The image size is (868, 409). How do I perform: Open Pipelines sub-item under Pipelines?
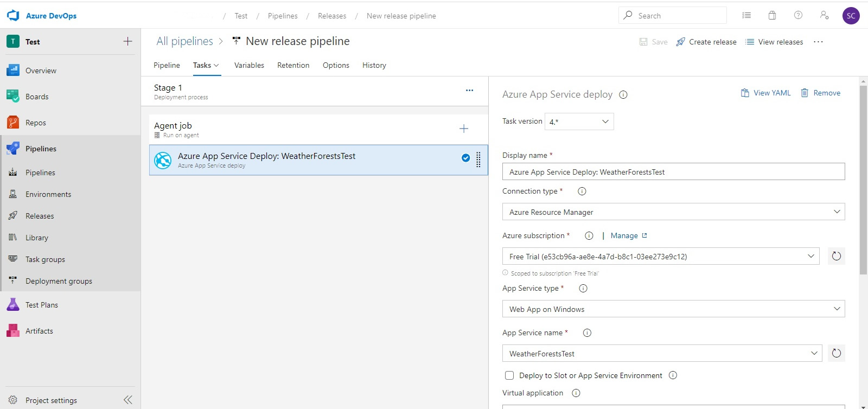point(40,172)
